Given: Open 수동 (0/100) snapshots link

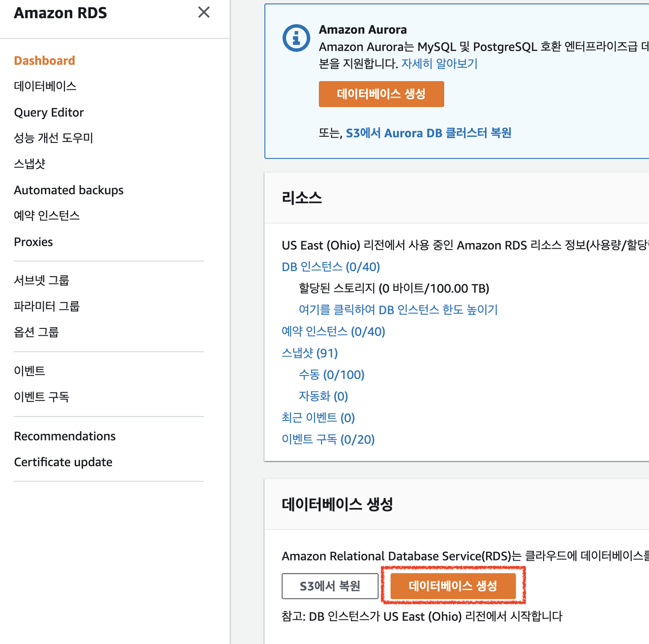Looking at the screenshot, I should (332, 374).
